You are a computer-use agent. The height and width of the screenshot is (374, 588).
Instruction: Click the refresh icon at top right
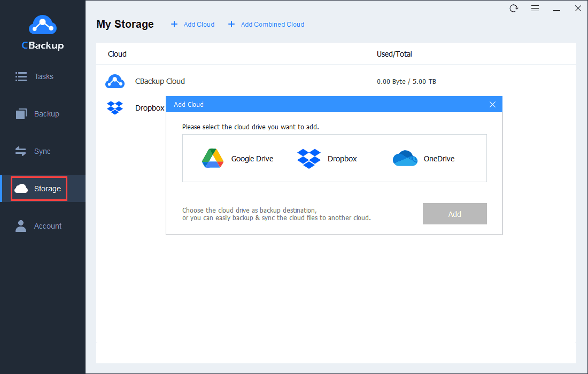point(514,9)
